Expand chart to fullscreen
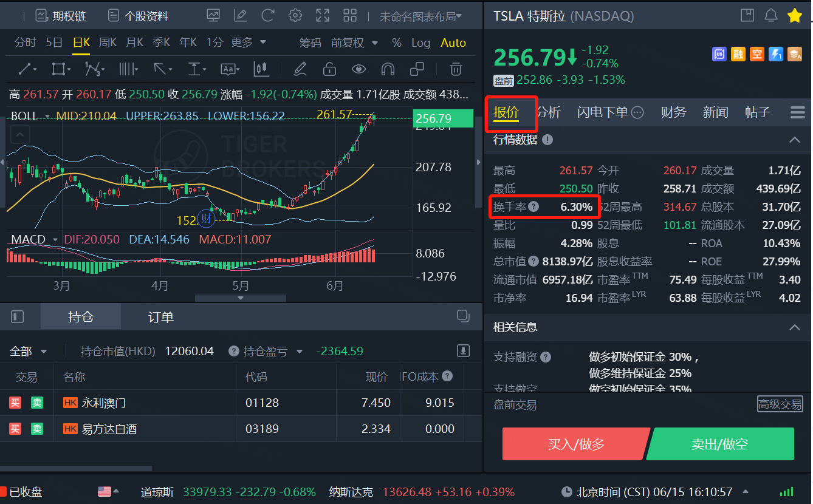The width and height of the screenshot is (813, 504). (x=323, y=16)
